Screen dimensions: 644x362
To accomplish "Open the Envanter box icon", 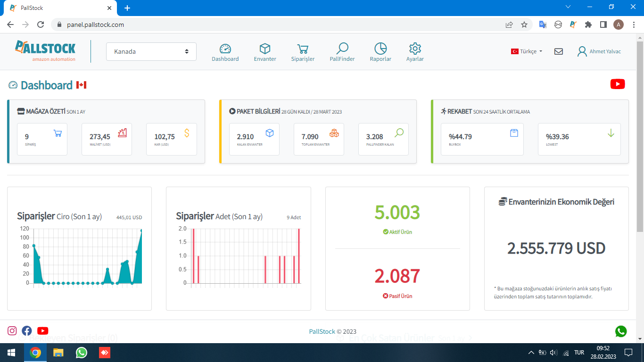I will point(265,49).
